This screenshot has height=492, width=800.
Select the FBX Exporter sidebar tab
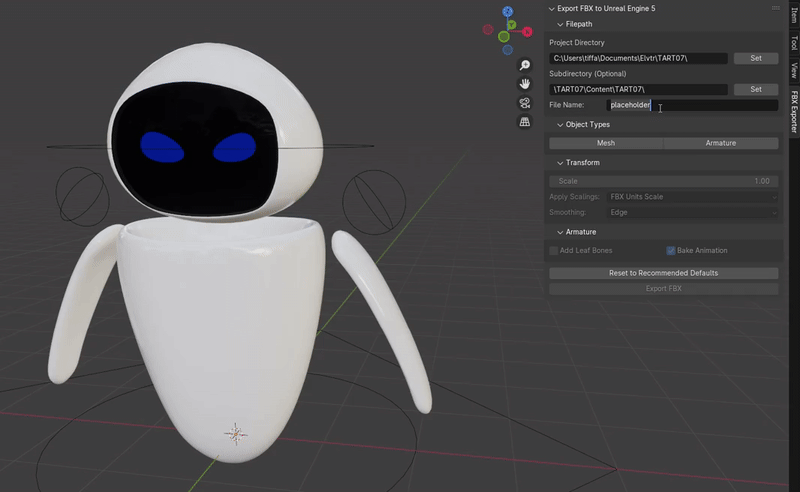point(794,111)
